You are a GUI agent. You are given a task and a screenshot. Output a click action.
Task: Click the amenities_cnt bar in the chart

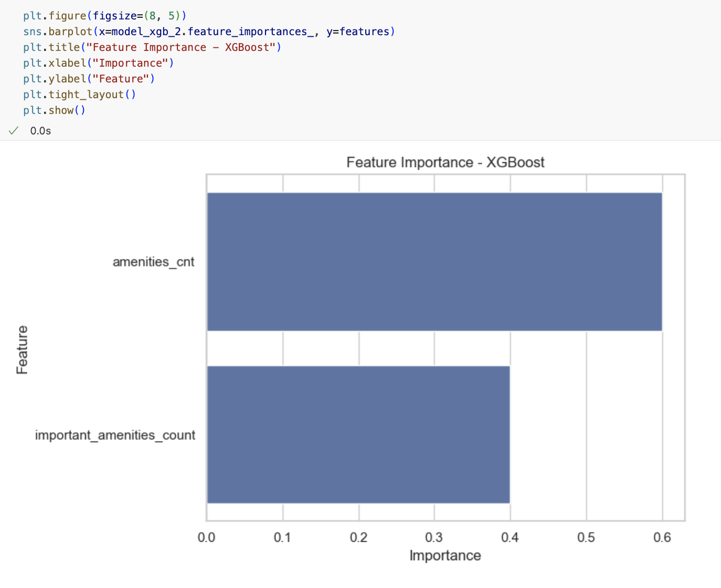point(434,262)
